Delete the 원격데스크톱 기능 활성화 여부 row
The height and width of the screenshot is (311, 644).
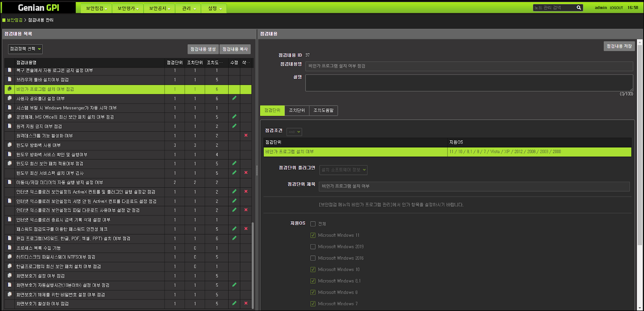coord(246,135)
